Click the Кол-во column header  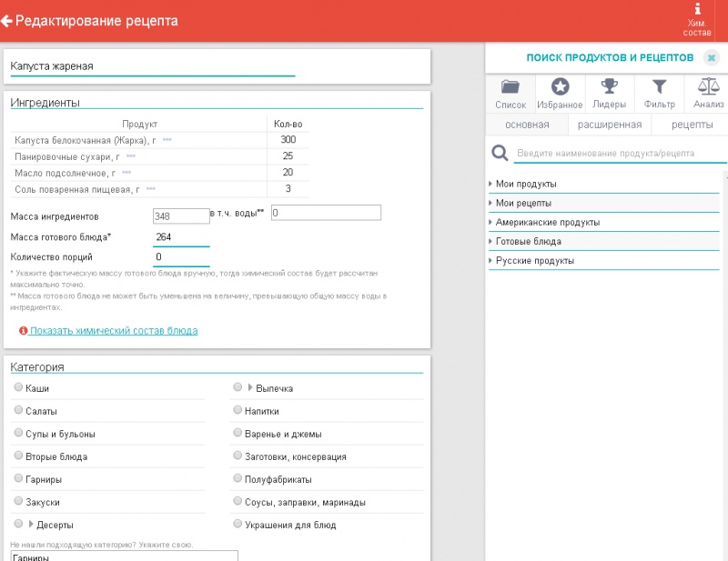pos(288,124)
